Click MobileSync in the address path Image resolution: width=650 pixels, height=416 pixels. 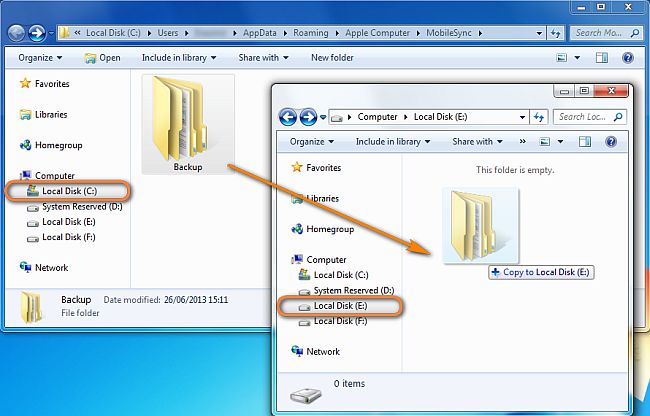(449, 33)
